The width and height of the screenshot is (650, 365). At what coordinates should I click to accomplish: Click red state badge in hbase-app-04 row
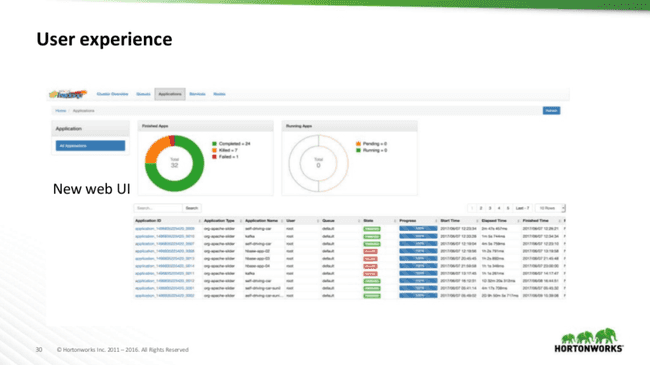coord(370,266)
